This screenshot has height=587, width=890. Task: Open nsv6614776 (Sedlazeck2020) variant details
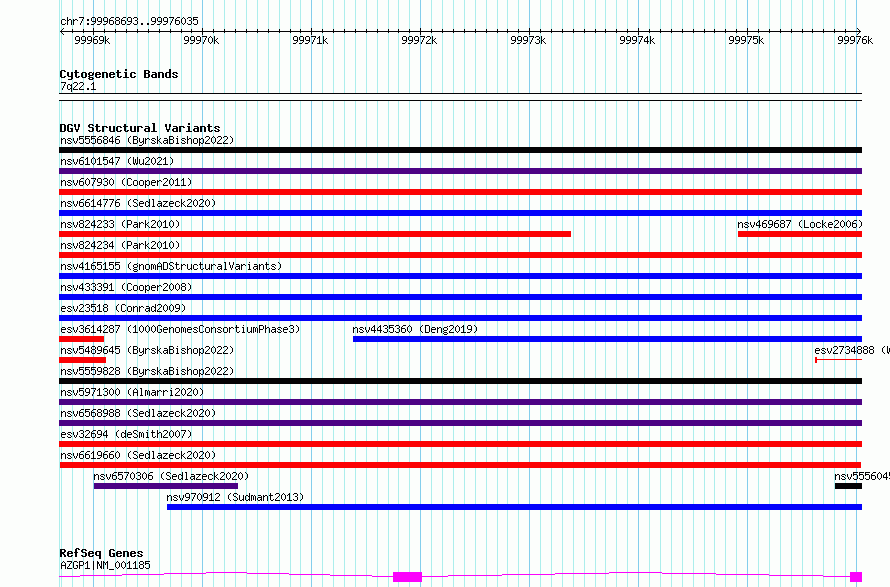138,203
